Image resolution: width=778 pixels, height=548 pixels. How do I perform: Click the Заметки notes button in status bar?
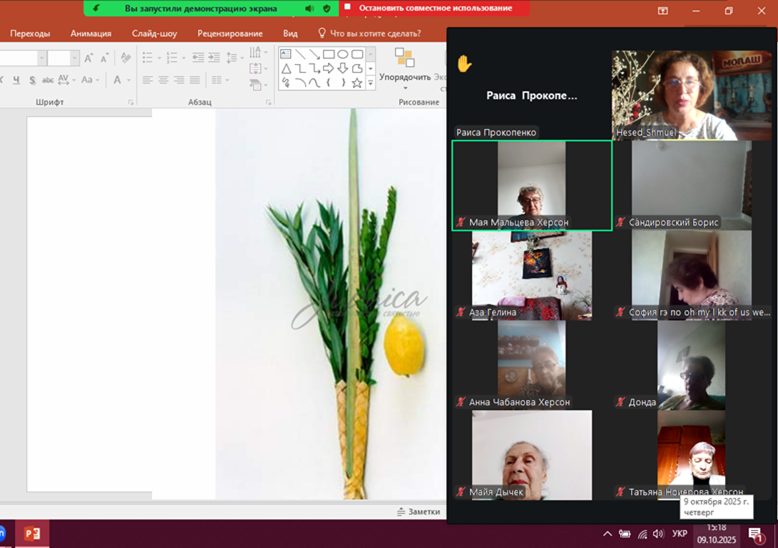(x=418, y=512)
